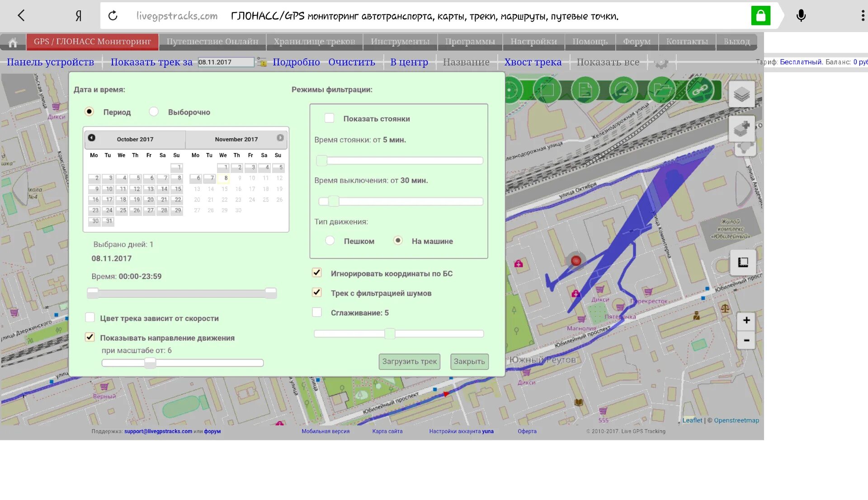Click "Очистить" to clear the track
Screen dimensions: 868x500
pyautogui.click(x=352, y=62)
